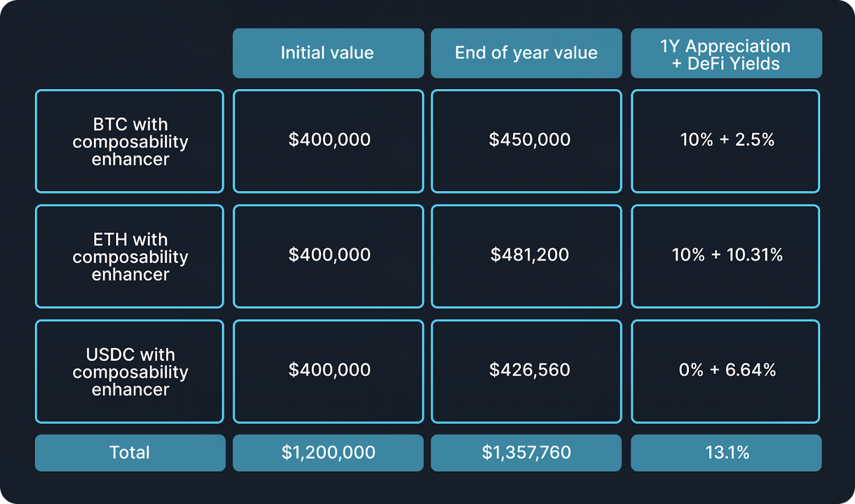Select the ETH with composability enhancer row label
The height and width of the screenshot is (504, 855).
(x=130, y=256)
